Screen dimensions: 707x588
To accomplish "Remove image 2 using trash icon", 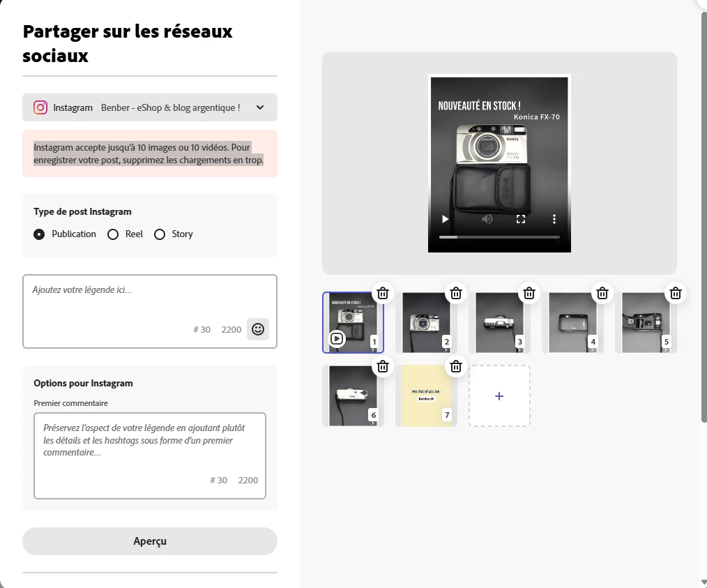I will point(456,293).
